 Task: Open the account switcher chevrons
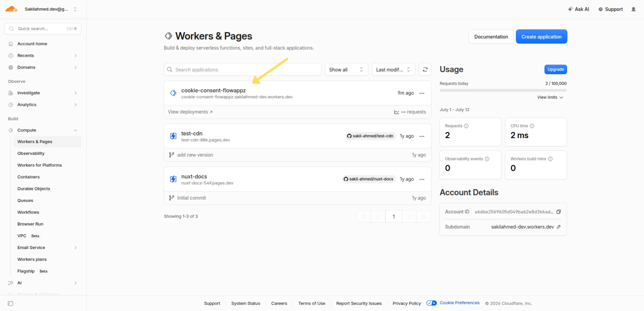tap(75, 9)
